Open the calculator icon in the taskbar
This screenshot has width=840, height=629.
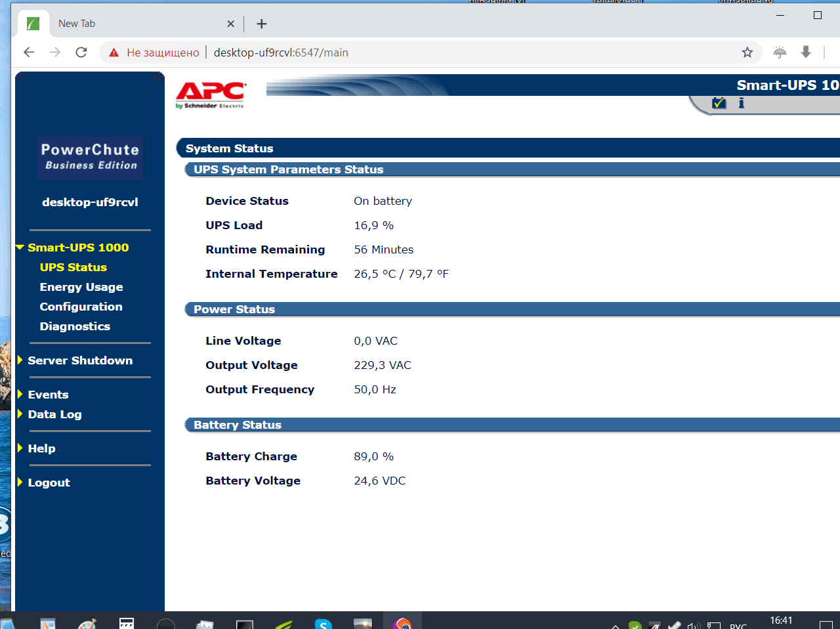(x=127, y=623)
